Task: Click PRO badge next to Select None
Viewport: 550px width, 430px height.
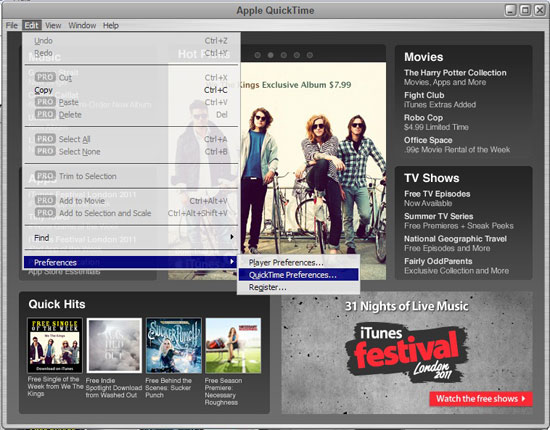Action: (45, 151)
